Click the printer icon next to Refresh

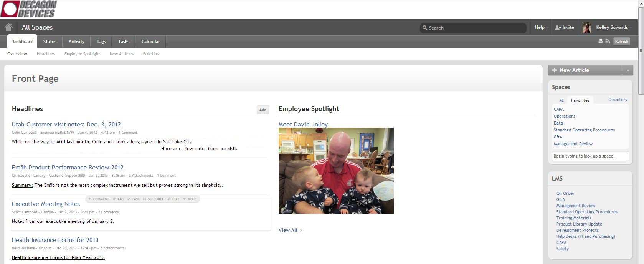point(601,42)
